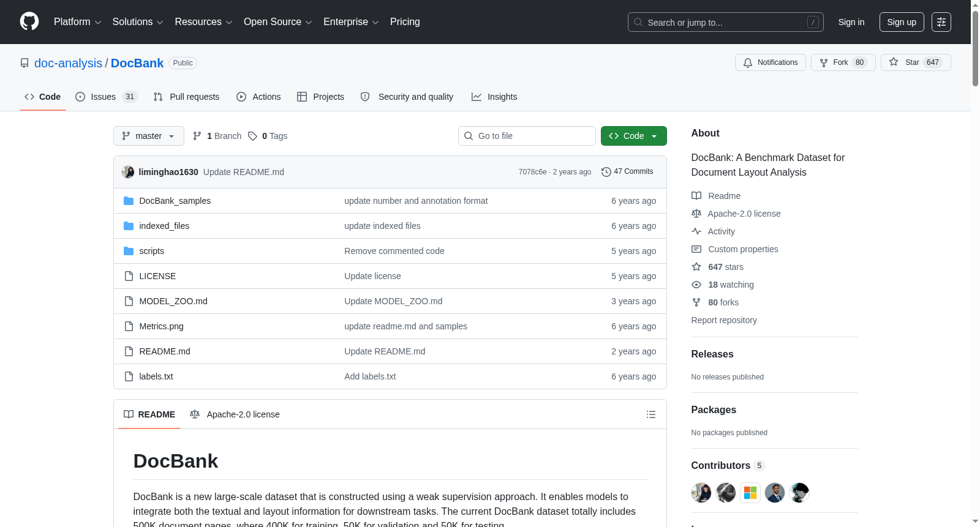980x527 pixels.
Task: Click the liminghao1630 author avatar
Action: coord(128,172)
